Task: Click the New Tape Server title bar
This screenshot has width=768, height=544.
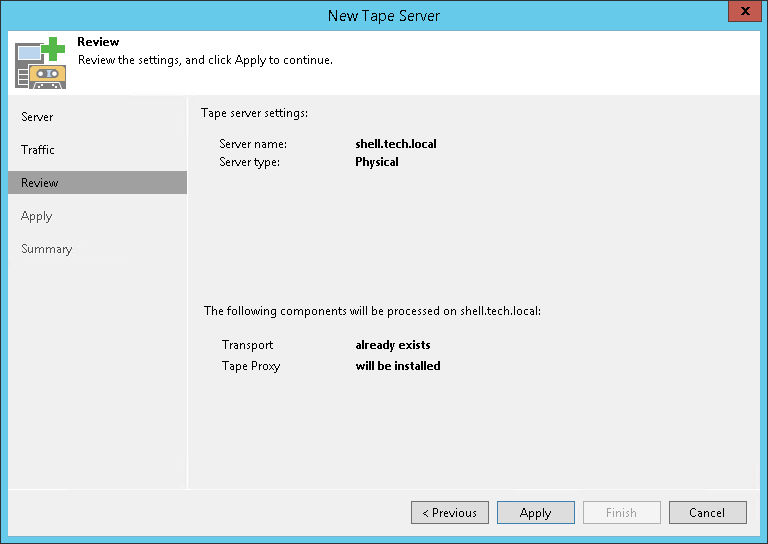Action: click(x=383, y=15)
